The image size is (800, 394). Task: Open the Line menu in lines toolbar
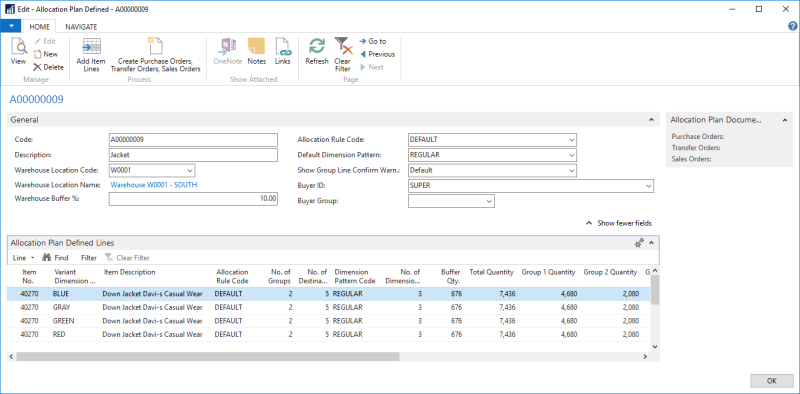[23, 258]
